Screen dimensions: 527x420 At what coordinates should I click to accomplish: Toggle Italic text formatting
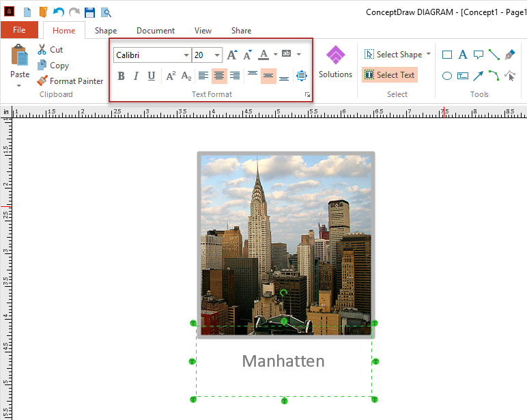tap(136, 76)
